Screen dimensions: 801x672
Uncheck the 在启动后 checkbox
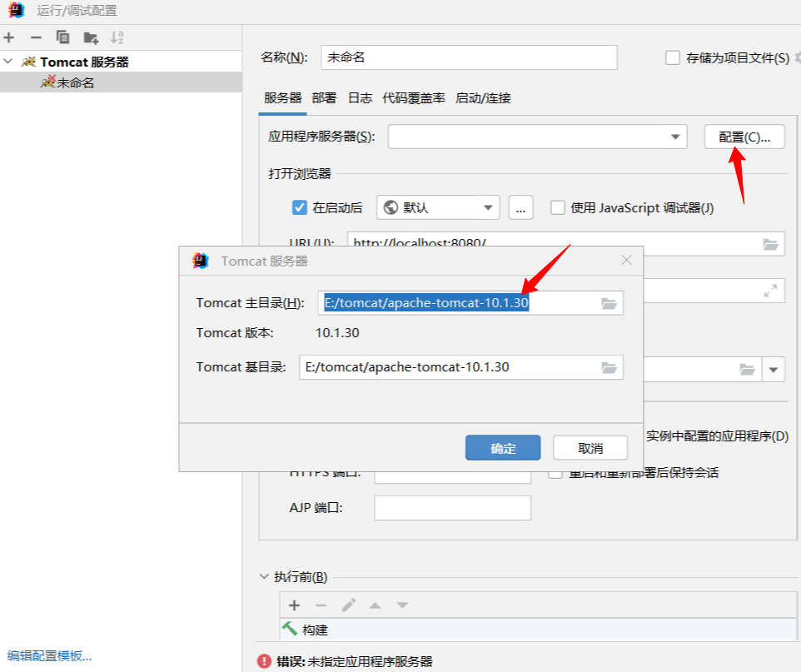300,207
